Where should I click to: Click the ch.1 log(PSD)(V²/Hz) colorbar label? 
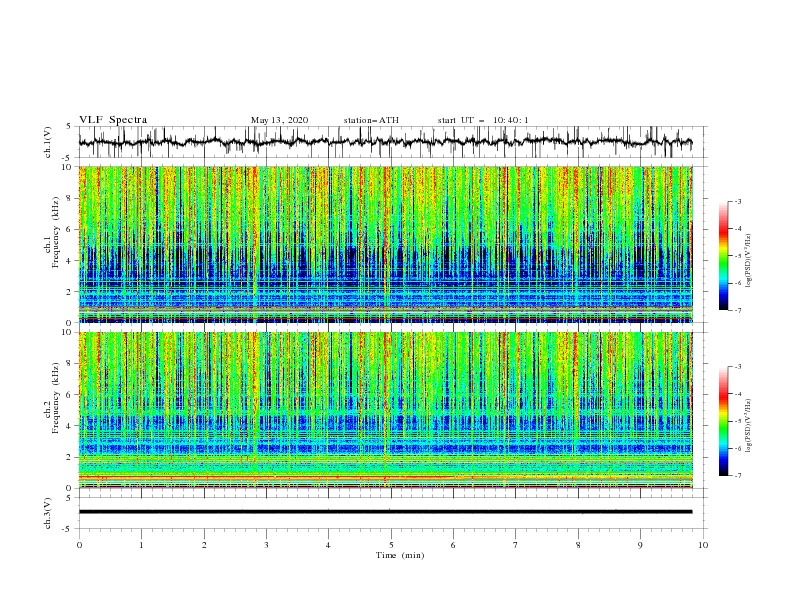(749, 261)
